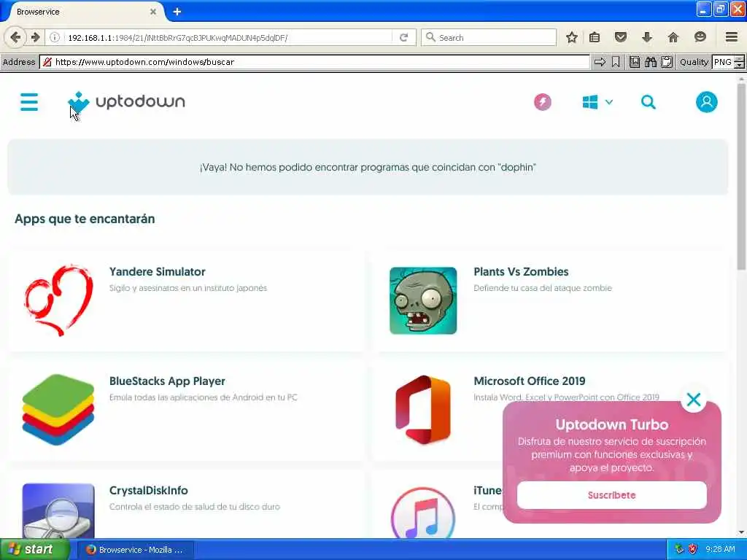Open the Microsoft Office 2019 link

pyautogui.click(x=530, y=381)
